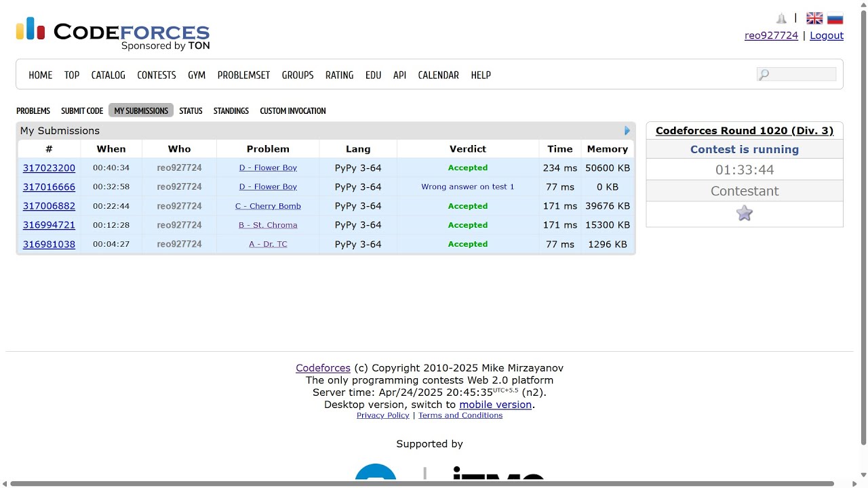868x488 pixels.
Task: Open problem B - St. Chroma
Action: point(268,225)
